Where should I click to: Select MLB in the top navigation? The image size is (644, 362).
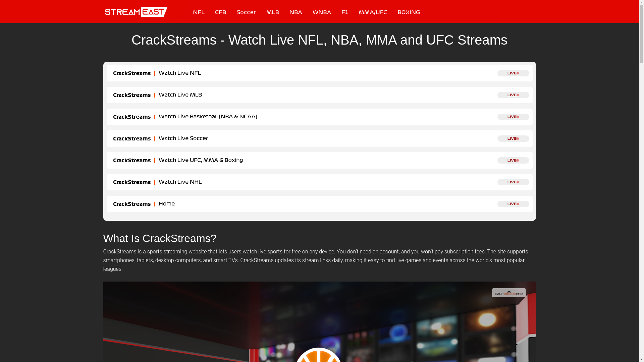click(272, 12)
